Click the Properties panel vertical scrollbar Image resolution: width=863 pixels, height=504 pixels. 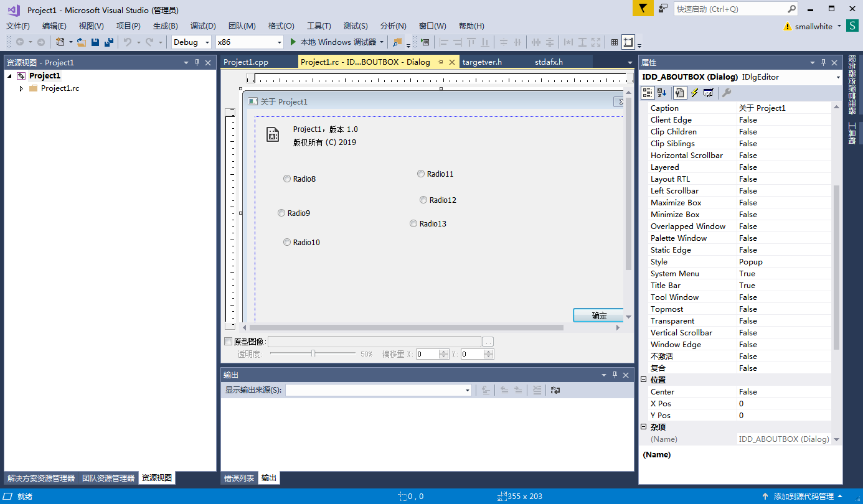click(x=836, y=268)
